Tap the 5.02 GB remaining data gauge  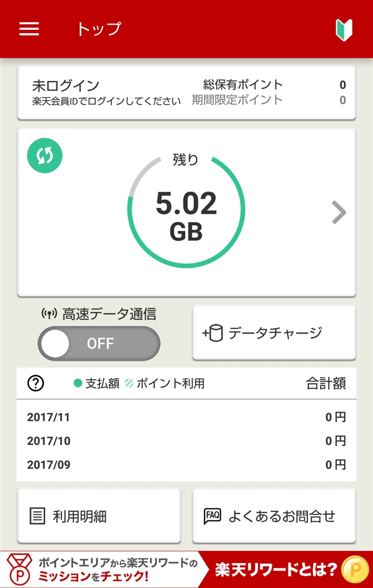point(186,213)
